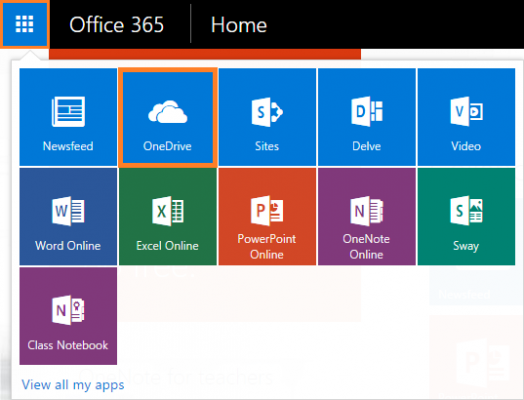This screenshot has height=400, width=524.
Task: Start Excel Online
Action: 168,217
